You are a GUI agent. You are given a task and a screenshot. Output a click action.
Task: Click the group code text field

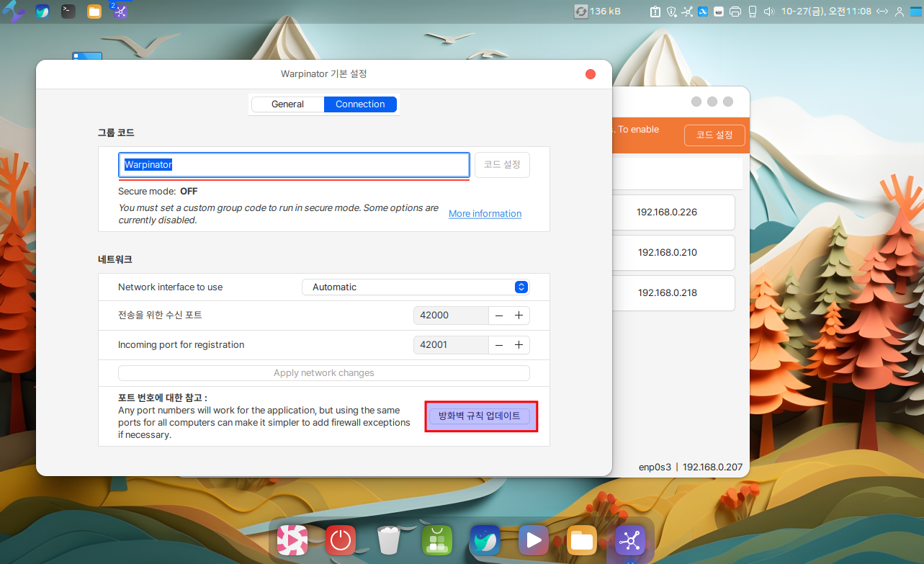click(x=294, y=165)
